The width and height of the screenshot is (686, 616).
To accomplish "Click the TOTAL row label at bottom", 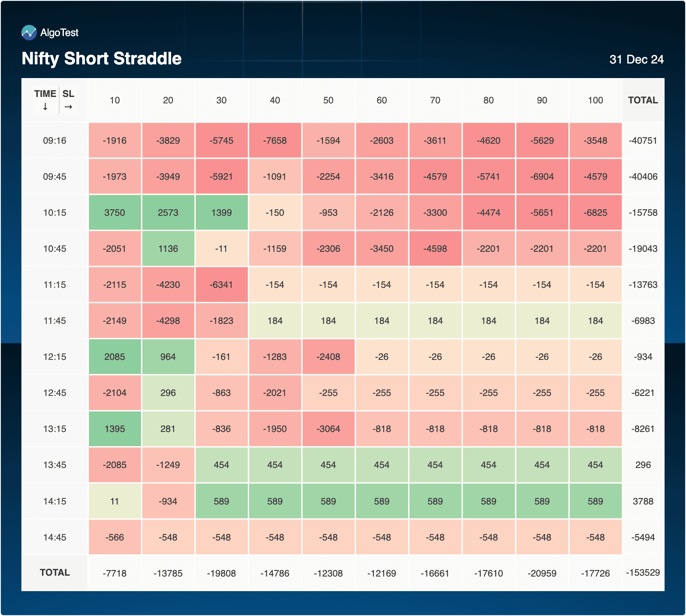I will (x=54, y=573).
